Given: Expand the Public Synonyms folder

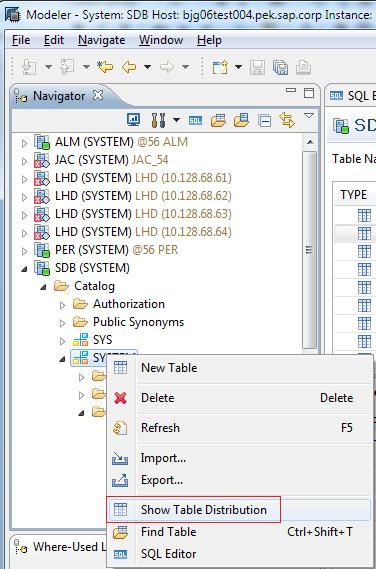Looking at the screenshot, I should click(x=62, y=323).
